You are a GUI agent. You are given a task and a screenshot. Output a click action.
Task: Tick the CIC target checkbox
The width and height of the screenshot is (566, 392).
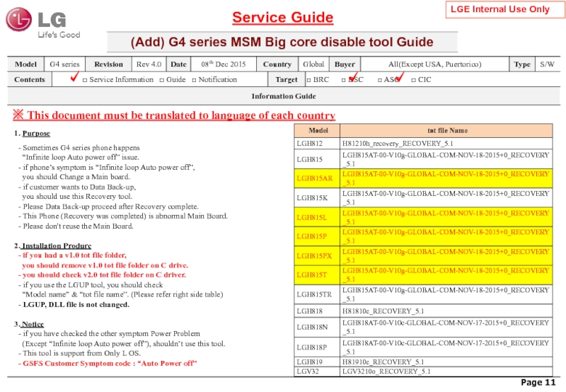[414, 80]
